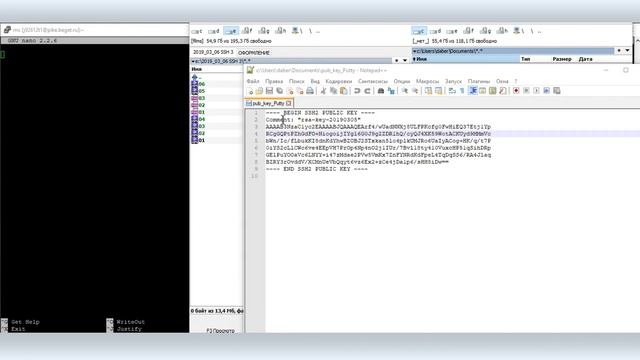
Task: Open right panel directory history dropdown arrow
Action: point(627,51)
